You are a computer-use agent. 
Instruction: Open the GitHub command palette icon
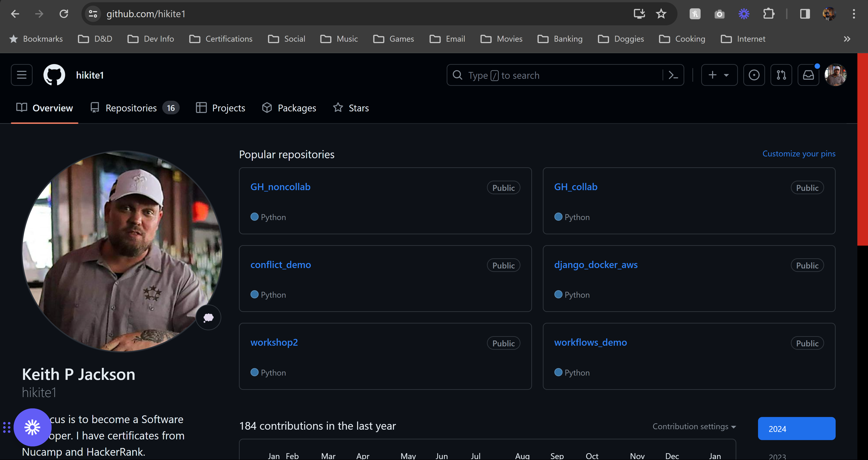click(673, 75)
